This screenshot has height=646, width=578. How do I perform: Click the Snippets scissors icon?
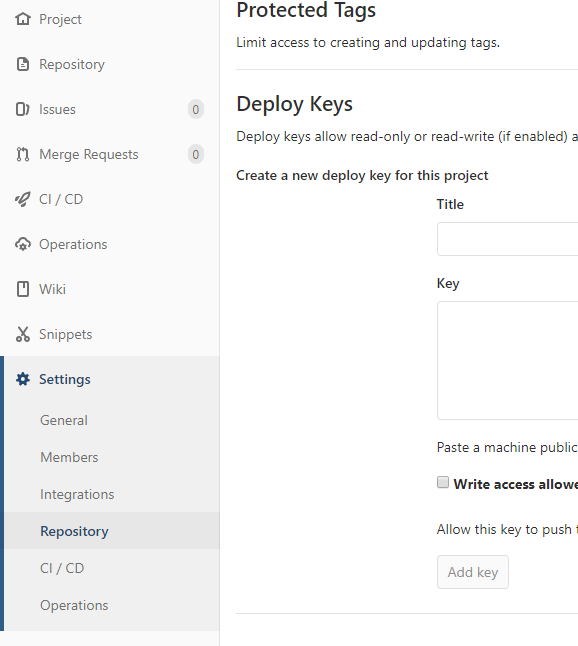point(23,334)
